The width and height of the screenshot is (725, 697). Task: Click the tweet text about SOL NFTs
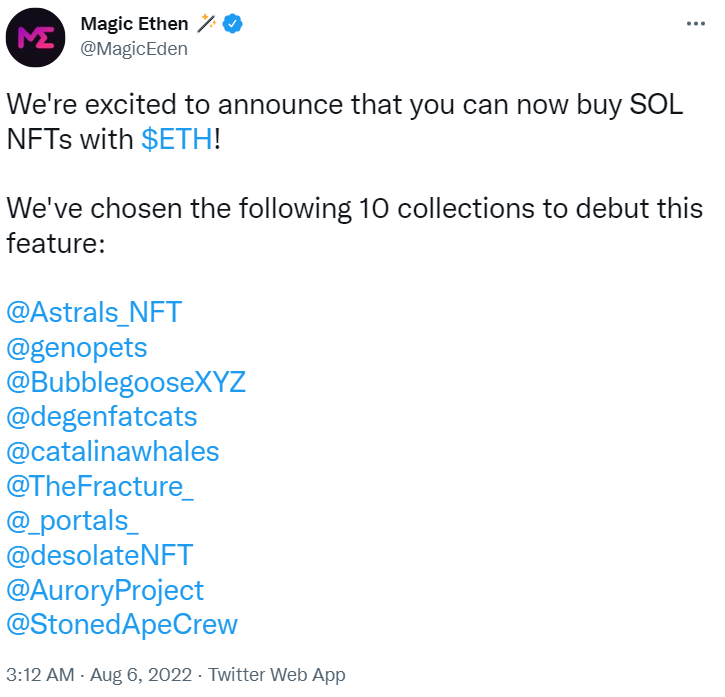[x=344, y=122]
